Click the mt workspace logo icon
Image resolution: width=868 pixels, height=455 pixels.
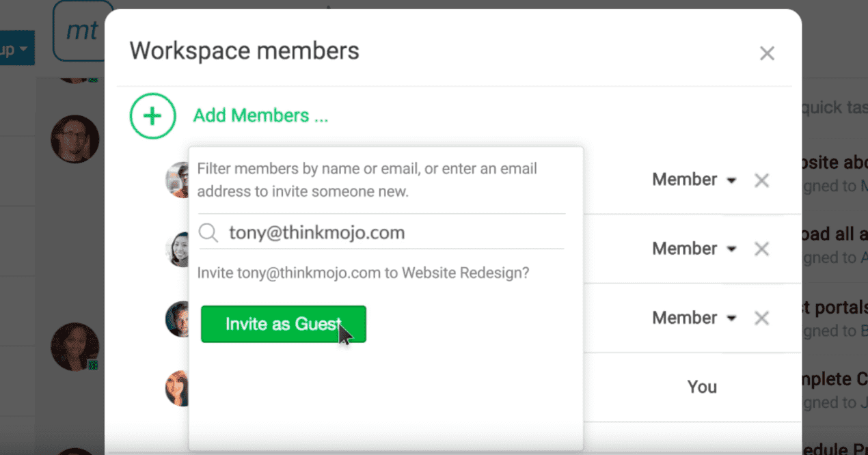81,31
